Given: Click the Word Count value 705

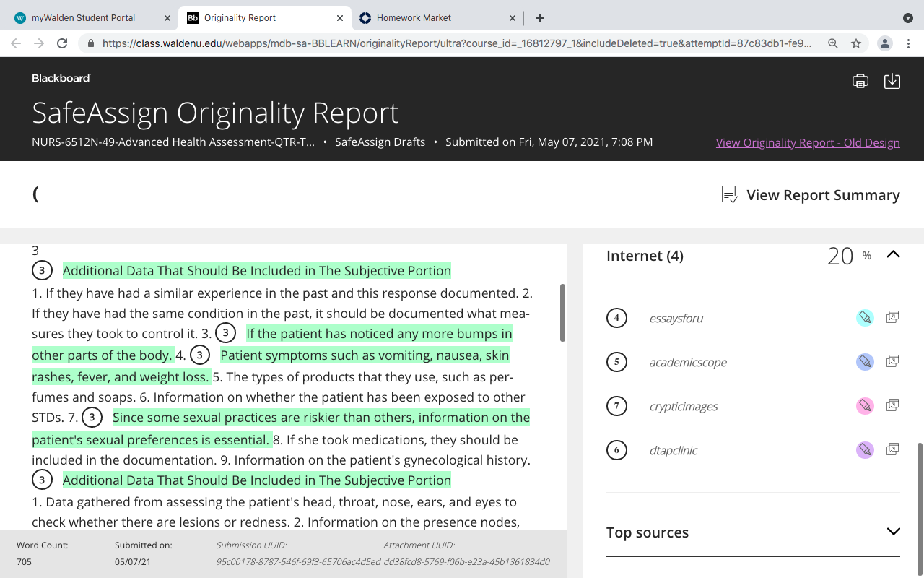Looking at the screenshot, I should (24, 561).
